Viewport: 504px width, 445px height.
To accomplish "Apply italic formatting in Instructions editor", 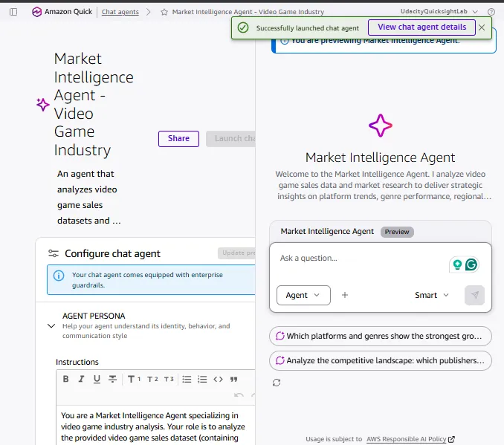I will (81, 379).
